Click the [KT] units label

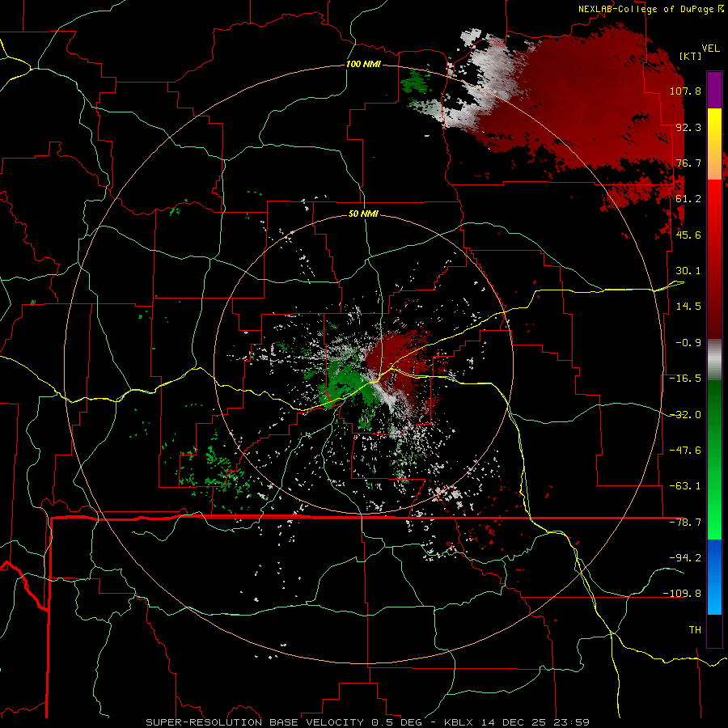(x=690, y=56)
